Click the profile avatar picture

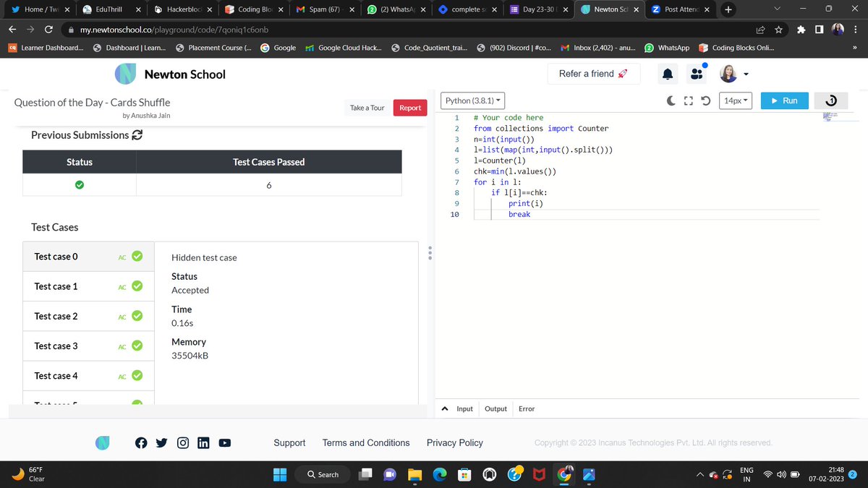click(x=727, y=73)
